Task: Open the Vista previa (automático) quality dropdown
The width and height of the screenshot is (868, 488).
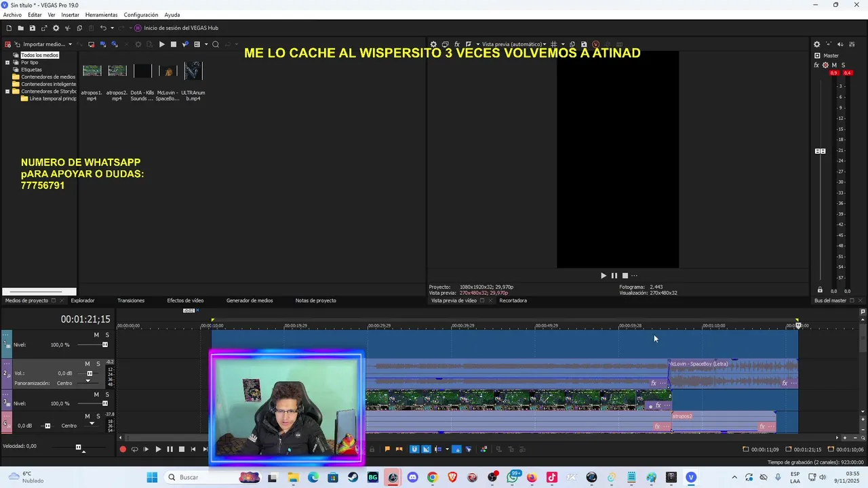Action: [x=513, y=44]
